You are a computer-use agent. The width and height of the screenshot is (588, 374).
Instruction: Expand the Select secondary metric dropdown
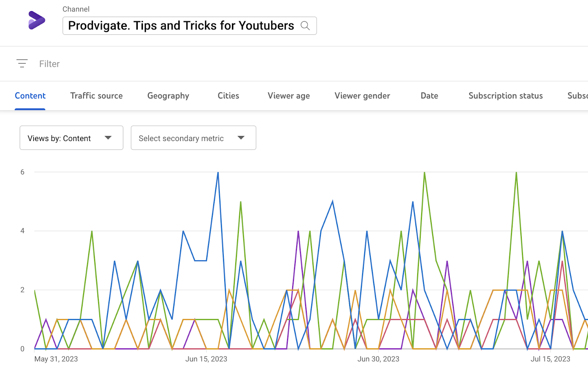point(193,138)
